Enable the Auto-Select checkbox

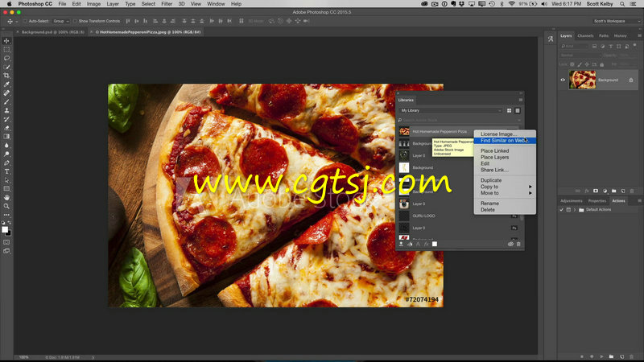pyautogui.click(x=25, y=21)
